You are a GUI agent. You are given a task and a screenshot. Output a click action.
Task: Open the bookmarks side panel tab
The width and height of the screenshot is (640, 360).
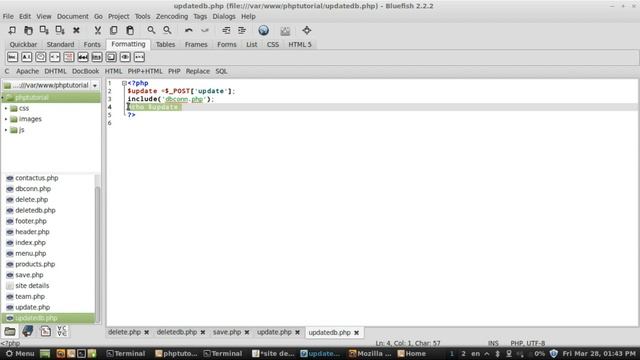pos(28,331)
